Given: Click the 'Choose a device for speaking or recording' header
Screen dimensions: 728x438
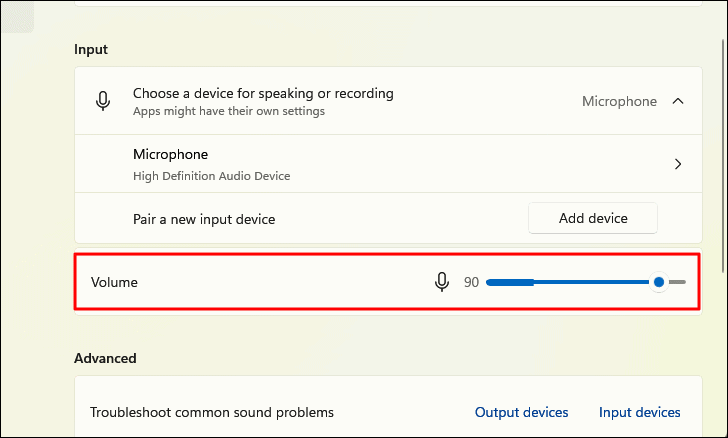Looking at the screenshot, I should [263, 93].
